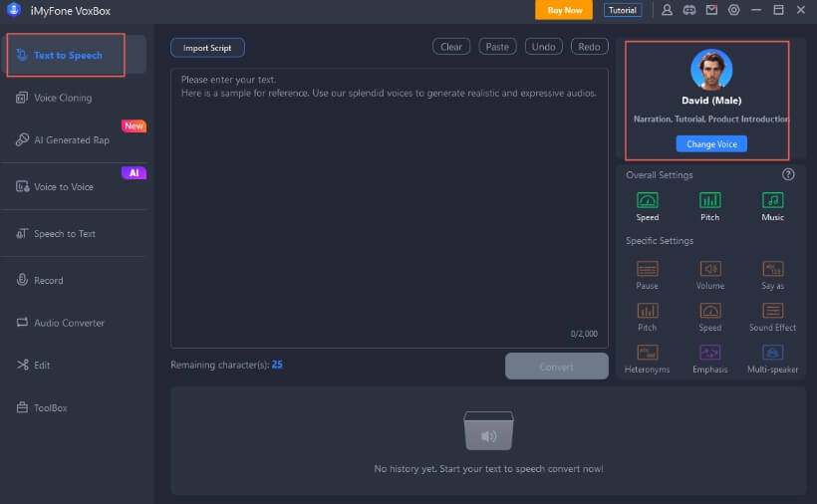Viewport: 817px width, 504px height.
Task: Click into the text entry area
Action: click(390, 208)
